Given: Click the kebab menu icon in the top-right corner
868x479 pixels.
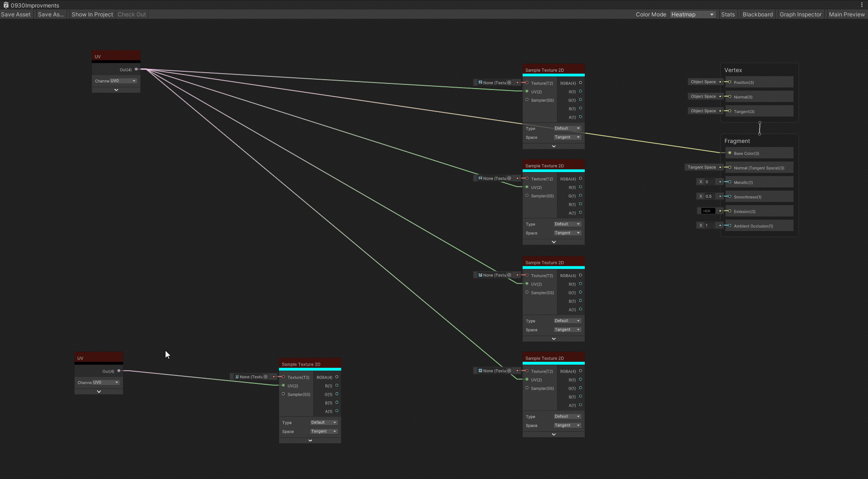Looking at the screenshot, I should 861,5.
